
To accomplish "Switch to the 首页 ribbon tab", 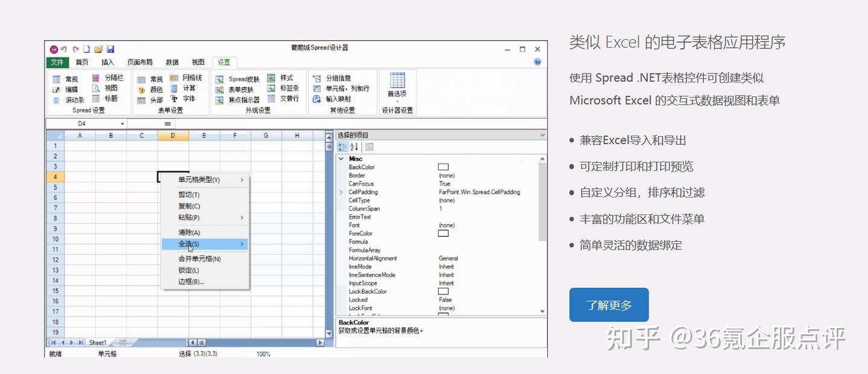I will (82, 62).
